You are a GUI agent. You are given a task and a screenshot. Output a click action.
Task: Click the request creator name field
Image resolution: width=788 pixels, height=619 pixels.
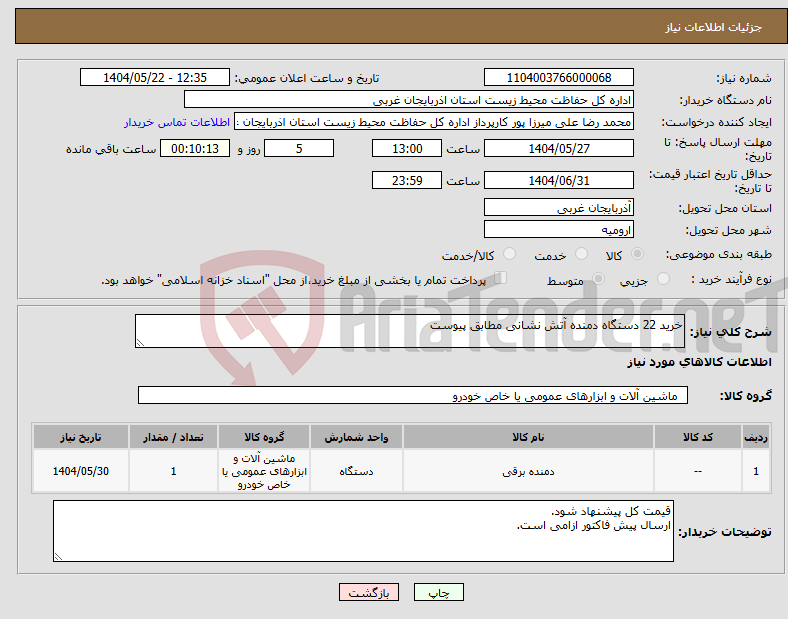[434, 122]
